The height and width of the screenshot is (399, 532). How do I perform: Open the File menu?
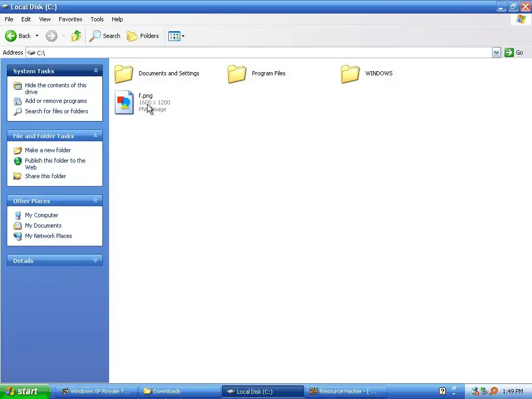coord(9,19)
